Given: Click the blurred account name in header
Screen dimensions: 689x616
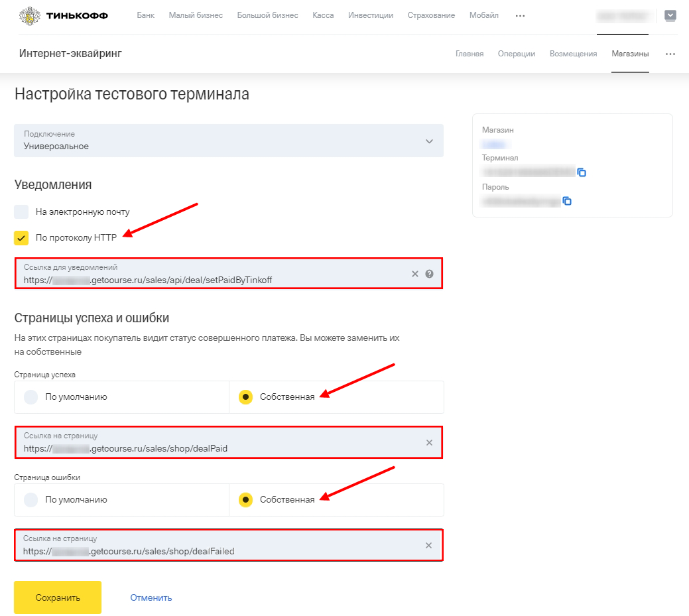Looking at the screenshot, I should pos(622,17).
